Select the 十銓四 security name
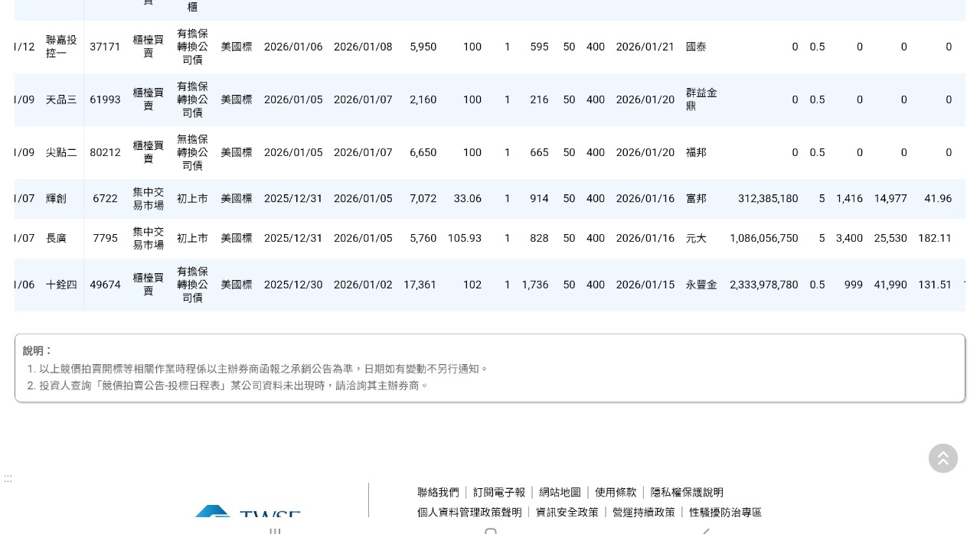The height and width of the screenshot is (534, 980). pyautogui.click(x=61, y=285)
